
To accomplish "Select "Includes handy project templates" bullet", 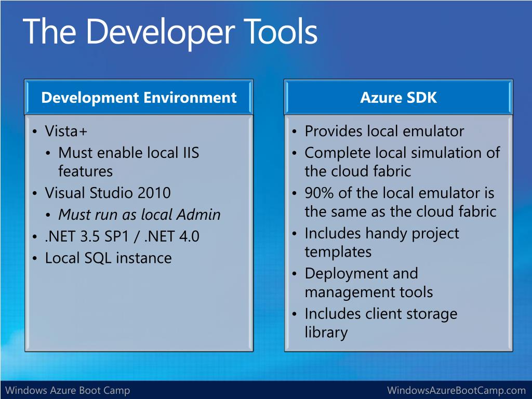I will pos(382,243).
